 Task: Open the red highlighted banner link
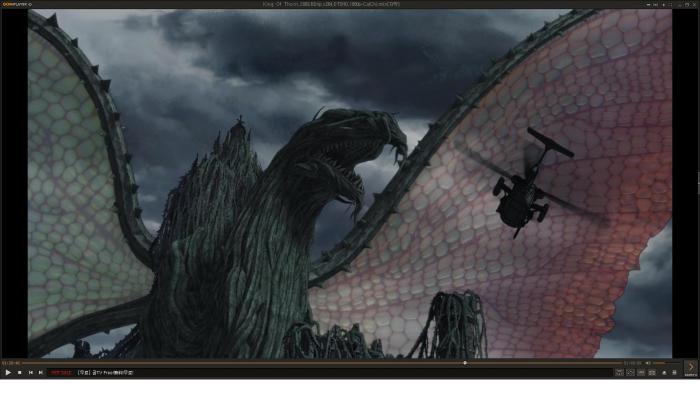[x=61, y=373]
